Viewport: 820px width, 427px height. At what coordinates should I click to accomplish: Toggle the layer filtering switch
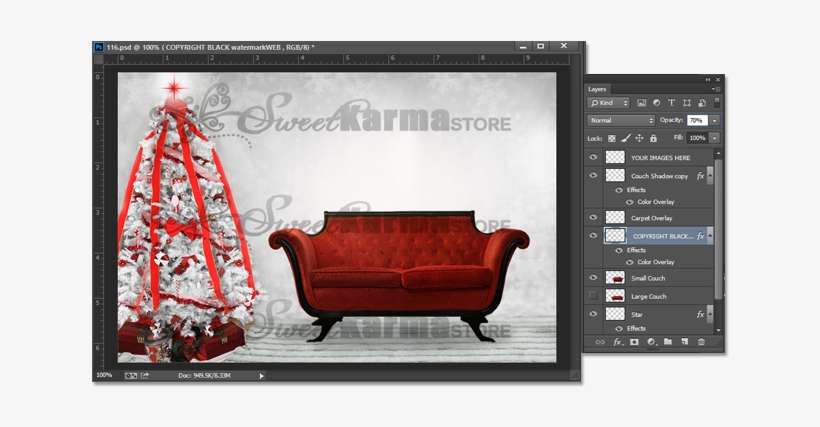click(717, 101)
